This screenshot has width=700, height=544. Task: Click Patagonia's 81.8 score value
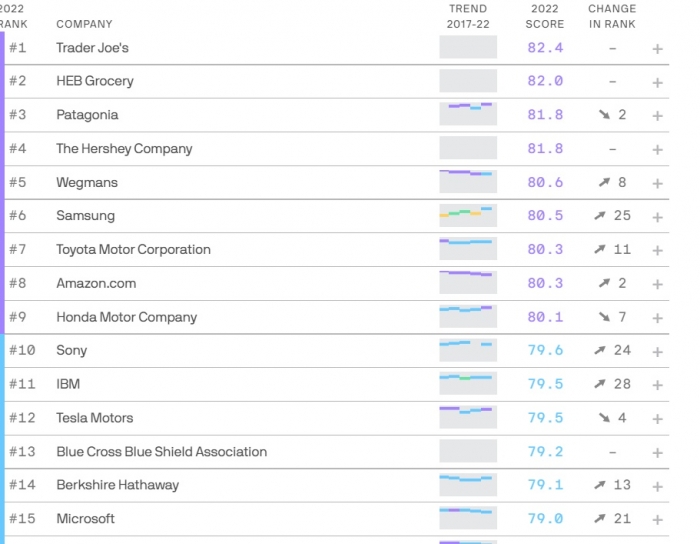coord(545,115)
